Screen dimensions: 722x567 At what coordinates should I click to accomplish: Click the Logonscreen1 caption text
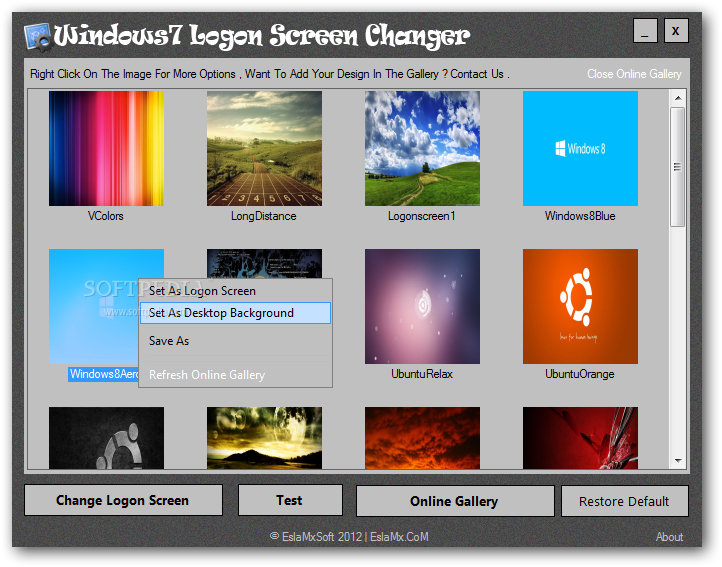pyautogui.click(x=422, y=216)
